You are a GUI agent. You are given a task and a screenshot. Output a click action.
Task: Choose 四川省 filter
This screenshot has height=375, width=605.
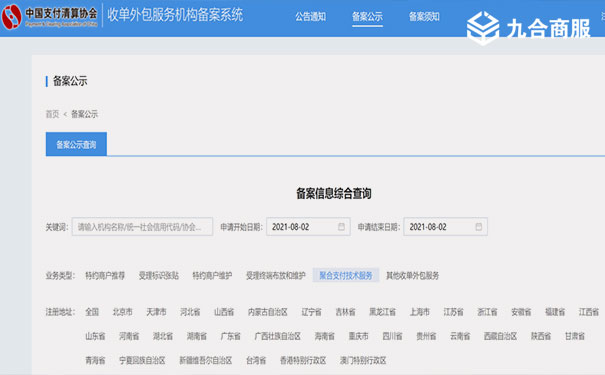click(x=392, y=336)
